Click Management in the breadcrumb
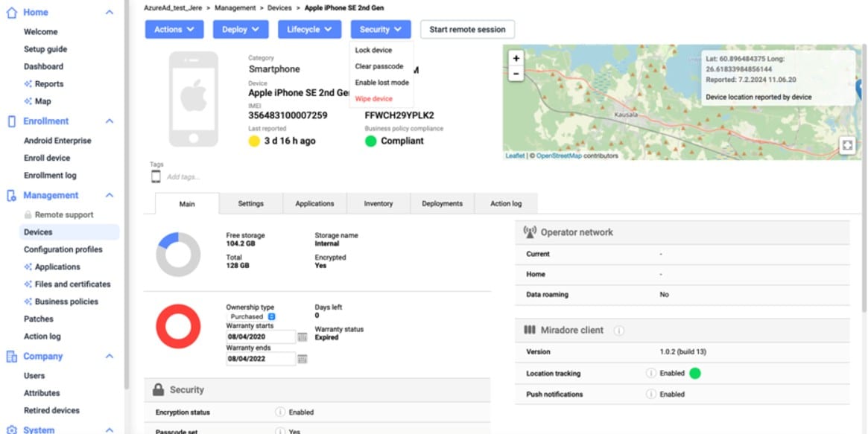Image resolution: width=868 pixels, height=434 pixels. tap(235, 7)
